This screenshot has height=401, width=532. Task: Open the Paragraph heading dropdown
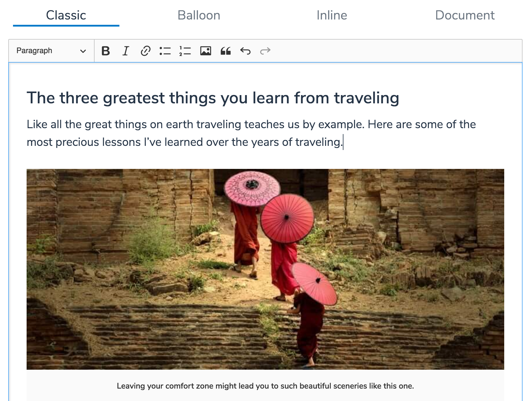[51, 51]
